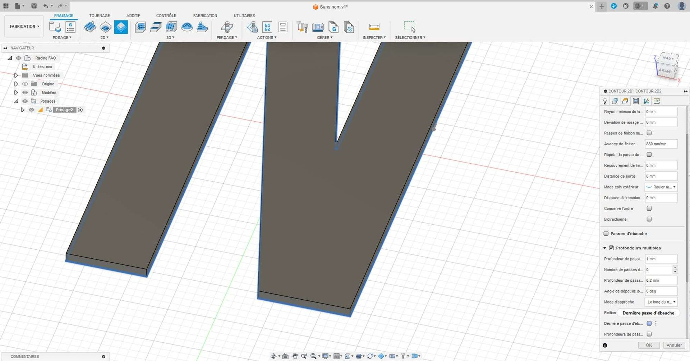Open the GÉRER group dropdown
Viewport: 690px width, 361px height.
[x=325, y=38]
